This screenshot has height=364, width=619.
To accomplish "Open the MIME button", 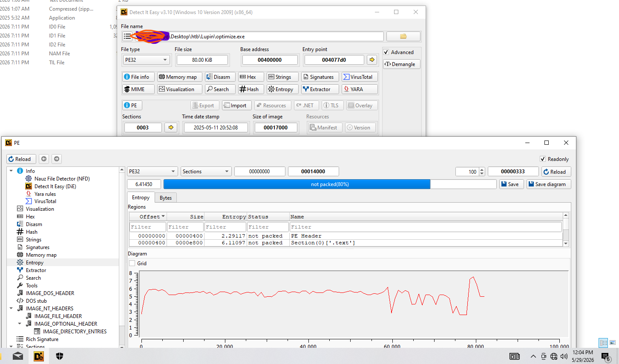I will tap(138, 89).
